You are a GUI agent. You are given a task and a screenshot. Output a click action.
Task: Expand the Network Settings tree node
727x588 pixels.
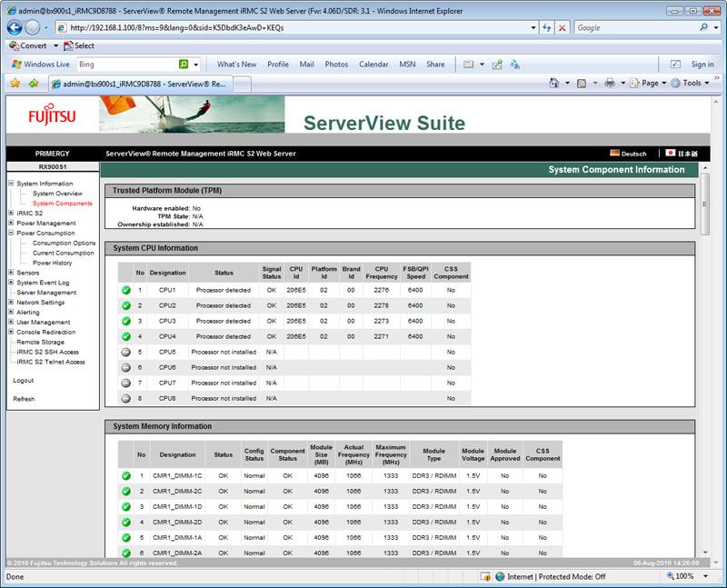[11, 302]
